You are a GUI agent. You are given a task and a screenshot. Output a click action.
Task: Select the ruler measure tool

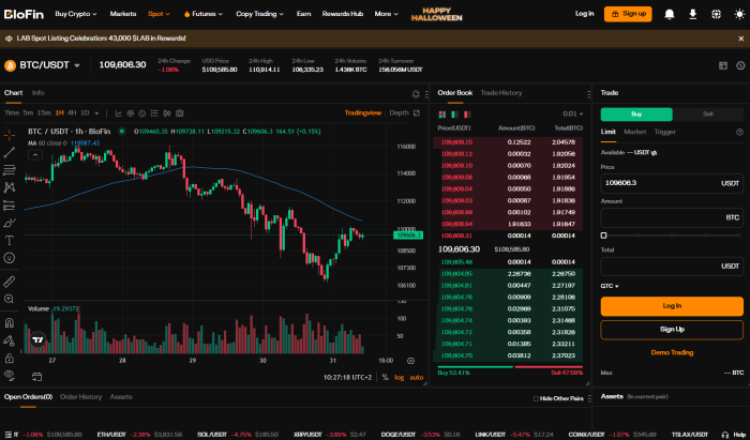[9, 281]
